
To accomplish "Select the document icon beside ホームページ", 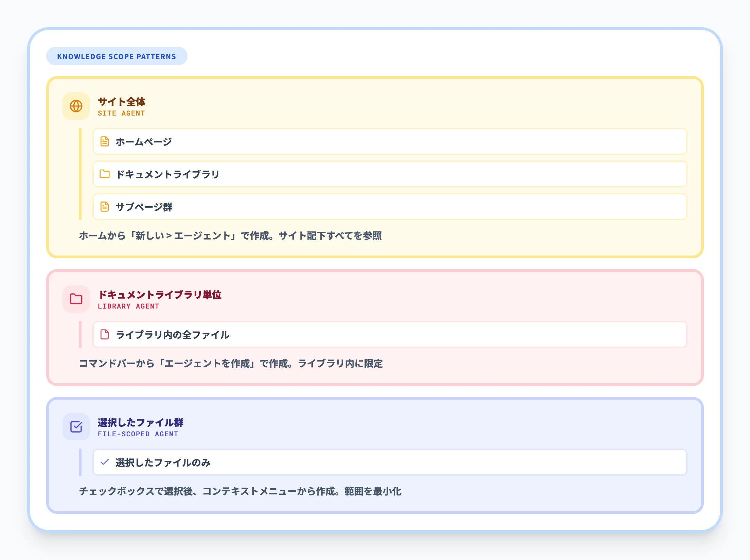I will [104, 142].
